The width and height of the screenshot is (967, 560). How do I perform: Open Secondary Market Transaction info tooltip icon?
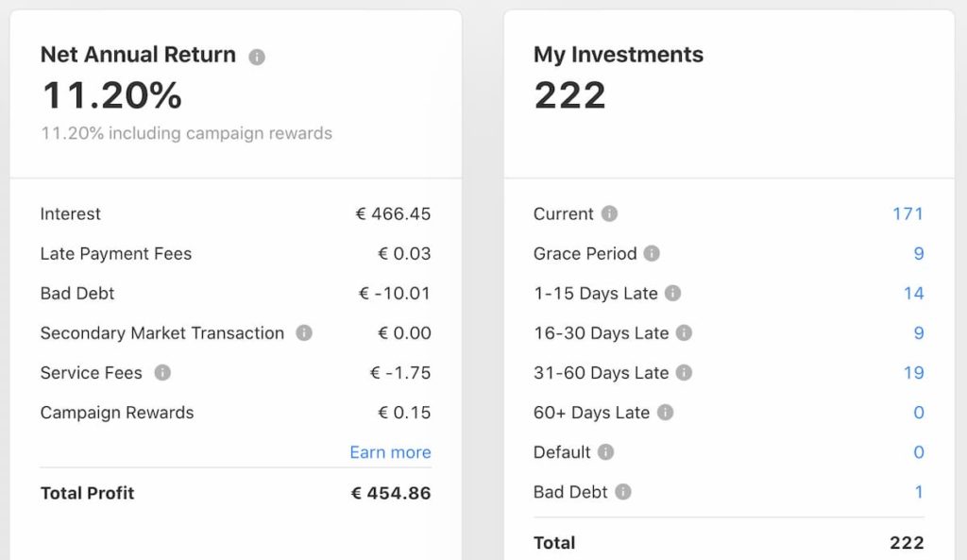pos(304,333)
